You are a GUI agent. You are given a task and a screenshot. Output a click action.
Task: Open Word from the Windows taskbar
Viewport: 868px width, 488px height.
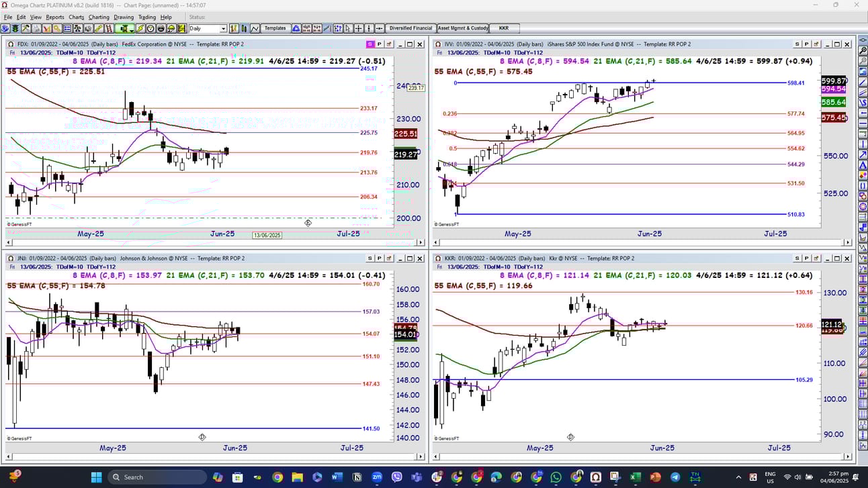(337, 477)
